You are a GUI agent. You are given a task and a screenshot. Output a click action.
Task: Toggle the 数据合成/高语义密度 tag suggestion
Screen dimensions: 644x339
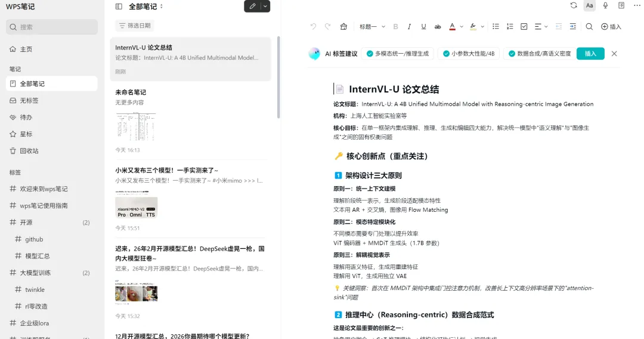click(x=540, y=54)
